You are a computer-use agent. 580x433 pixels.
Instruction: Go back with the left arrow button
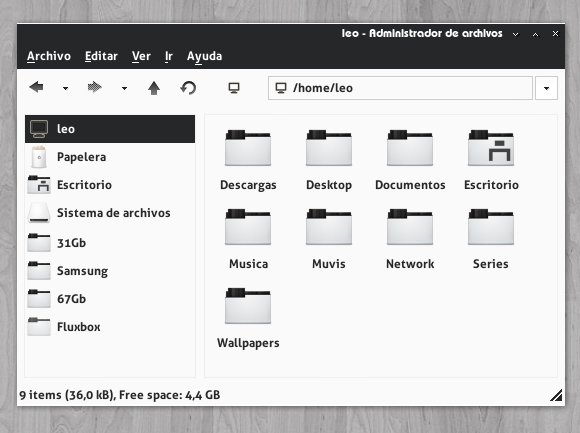pos(37,88)
